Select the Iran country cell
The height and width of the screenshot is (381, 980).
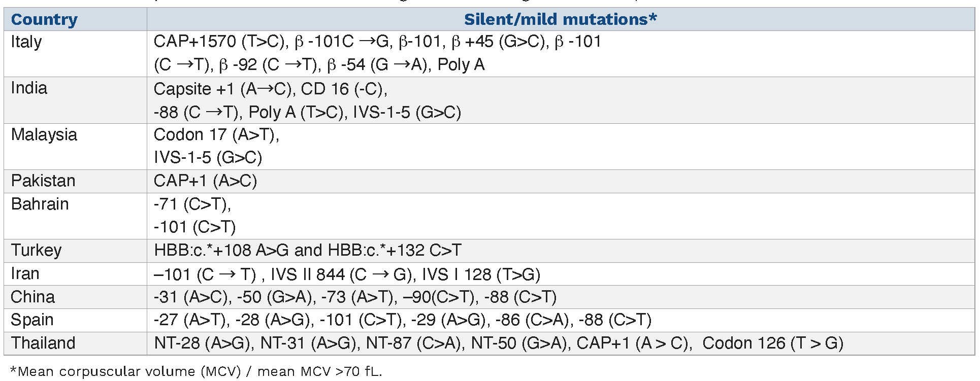[25, 274]
